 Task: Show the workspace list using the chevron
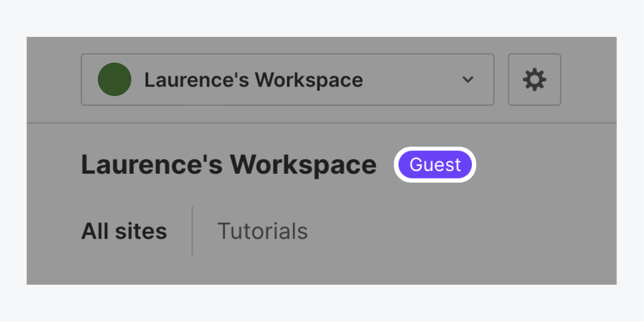(468, 79)
